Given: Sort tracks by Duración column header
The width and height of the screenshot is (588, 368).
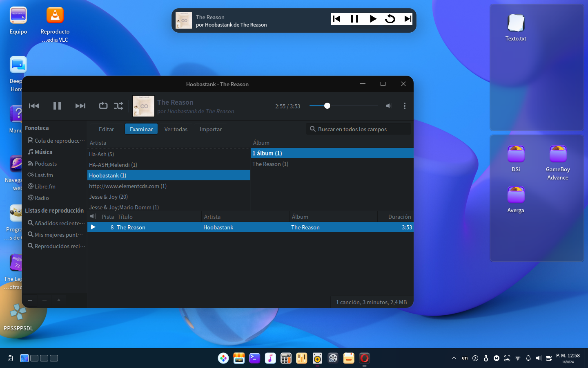Looking at the screenshot, I should click(395, 217).
